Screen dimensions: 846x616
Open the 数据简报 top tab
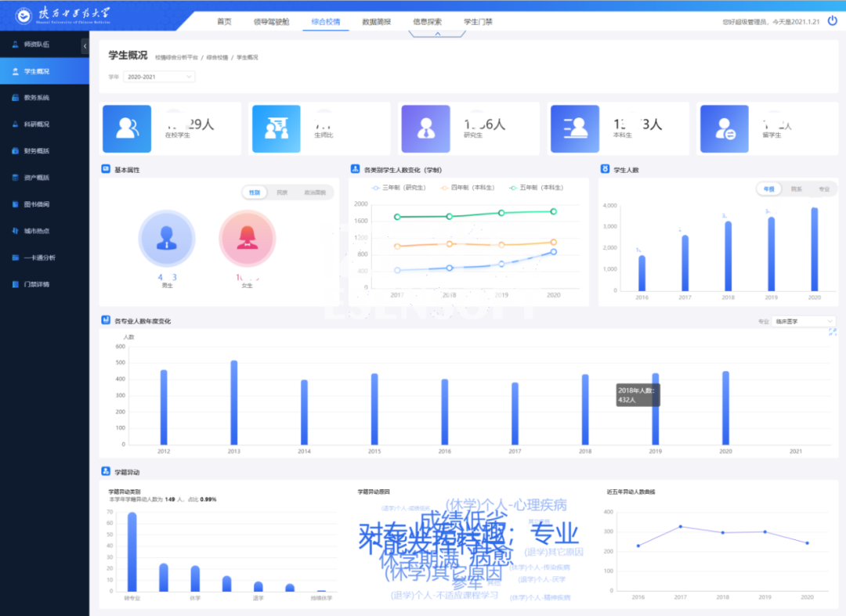376,22
